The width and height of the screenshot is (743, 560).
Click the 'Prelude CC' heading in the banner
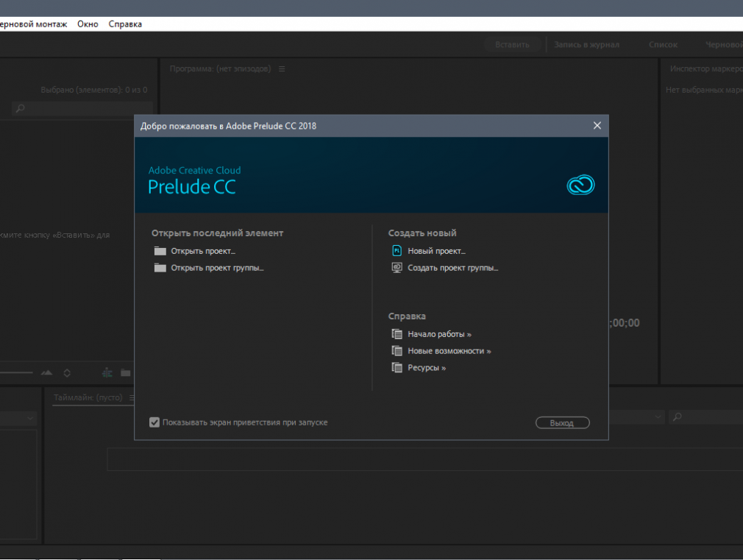192,187
